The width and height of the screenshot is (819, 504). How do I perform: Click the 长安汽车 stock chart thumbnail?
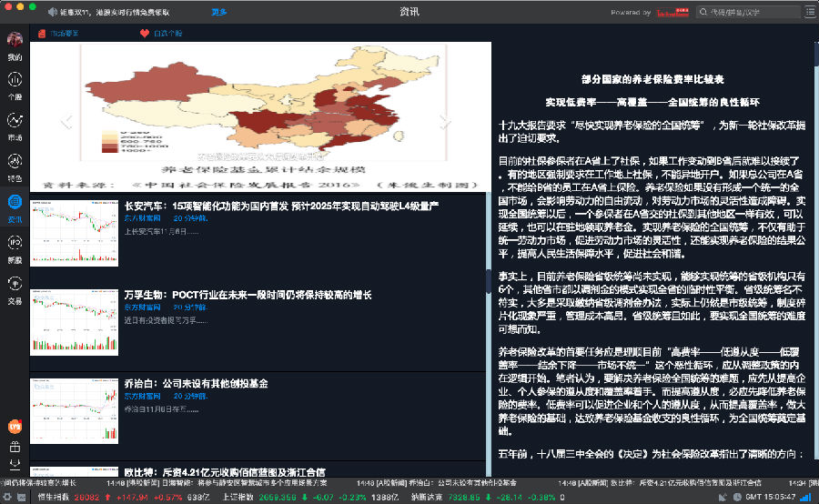coord(75,233)
